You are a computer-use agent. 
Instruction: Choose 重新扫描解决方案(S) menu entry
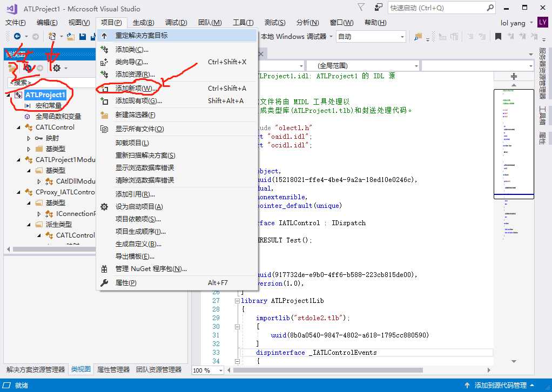coord(177,155)
